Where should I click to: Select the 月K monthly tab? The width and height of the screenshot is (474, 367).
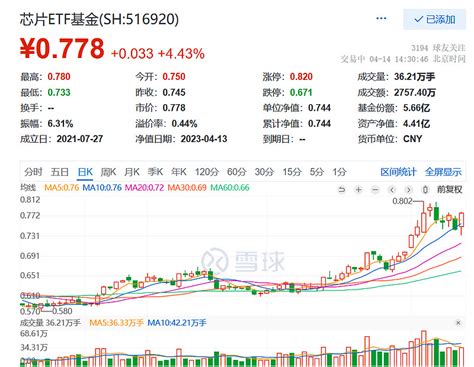coord(132,172)
